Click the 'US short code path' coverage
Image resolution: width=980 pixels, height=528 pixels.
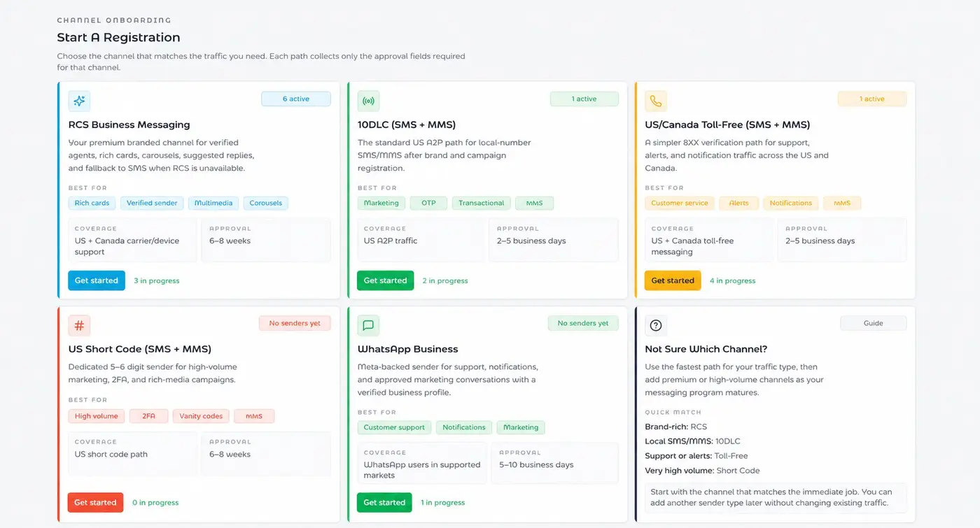[x=134, y=454]
